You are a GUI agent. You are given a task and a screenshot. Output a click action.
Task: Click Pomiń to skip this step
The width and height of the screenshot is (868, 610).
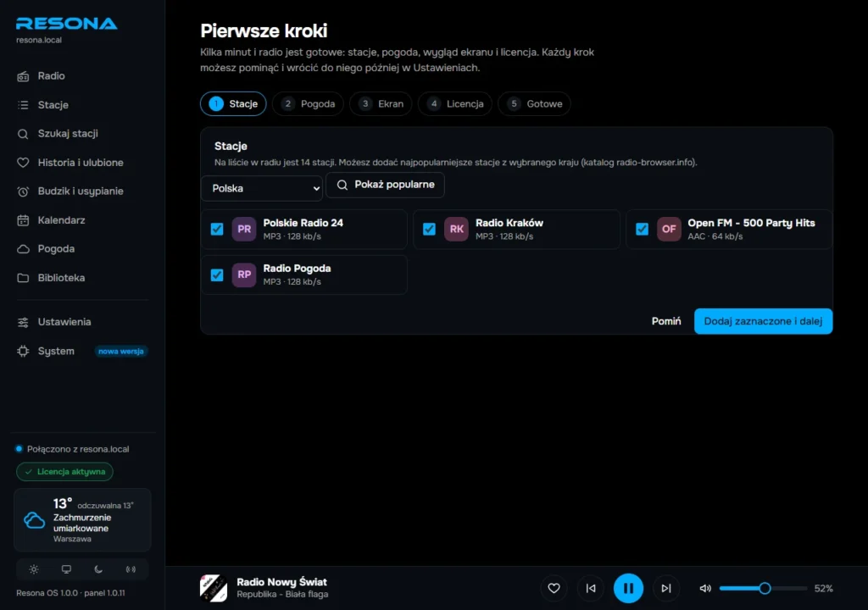click(666, 322)
